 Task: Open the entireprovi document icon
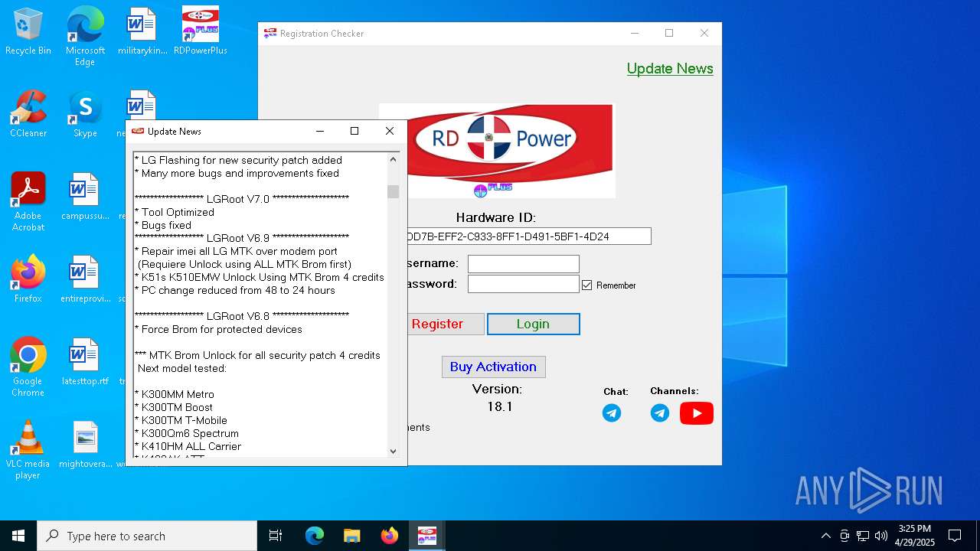[x=85, y=279]
